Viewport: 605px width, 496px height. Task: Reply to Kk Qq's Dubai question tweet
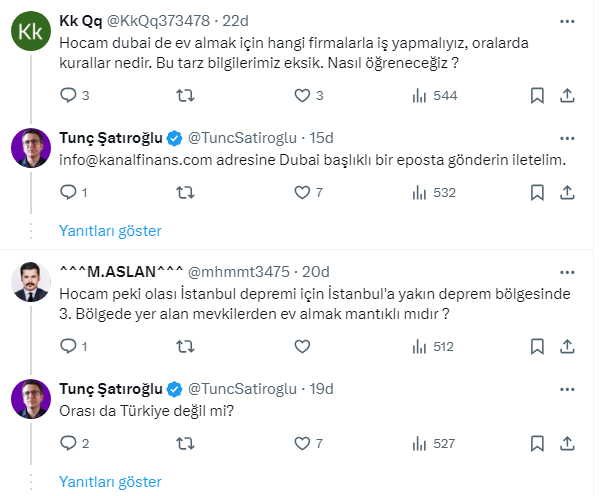coord(68,96)
